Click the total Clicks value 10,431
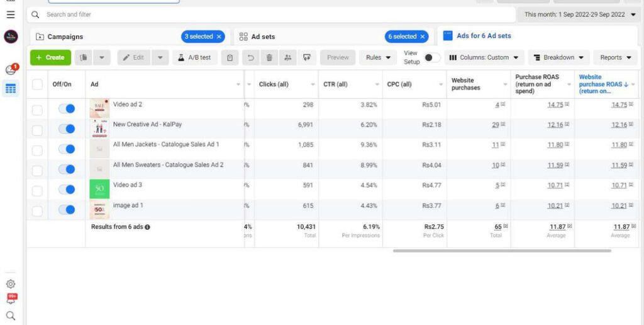Screen dimensions: 644x325 point(306,227)
